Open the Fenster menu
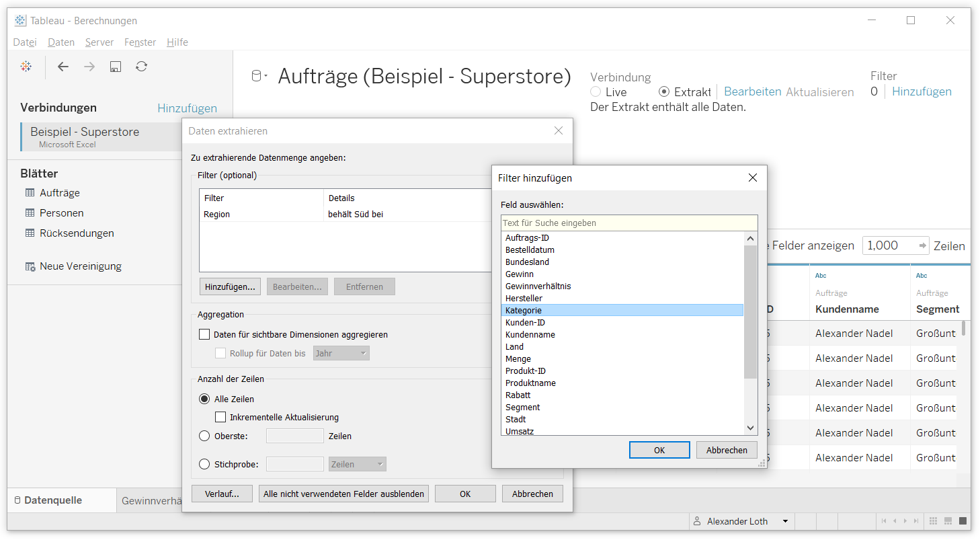Screen dimensions: 980x540 tap(140, 42)
